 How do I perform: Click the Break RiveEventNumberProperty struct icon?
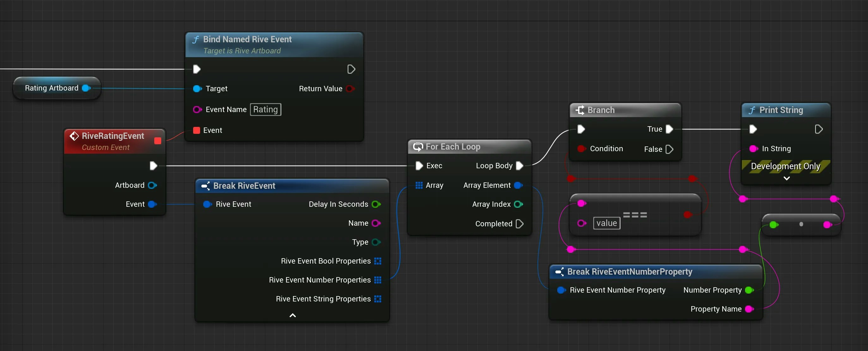point(559,271)
